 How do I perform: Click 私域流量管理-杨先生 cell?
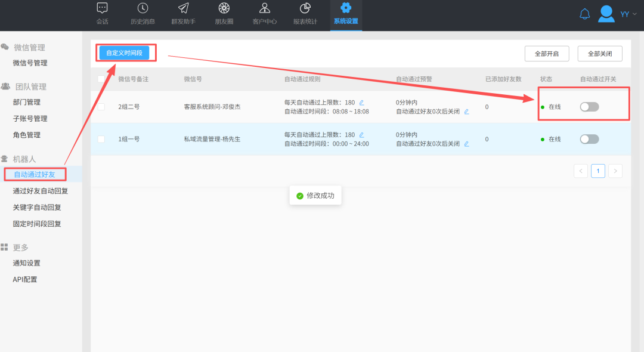(212, 139)
